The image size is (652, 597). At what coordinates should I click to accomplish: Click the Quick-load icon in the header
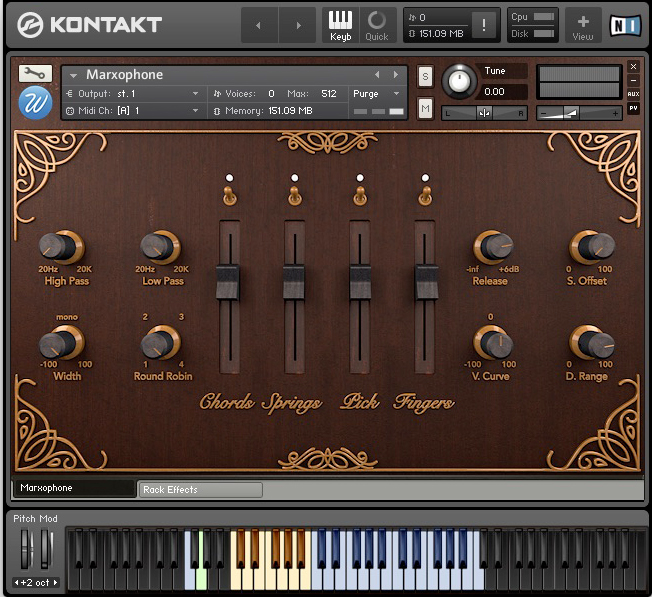pos(376,25)
